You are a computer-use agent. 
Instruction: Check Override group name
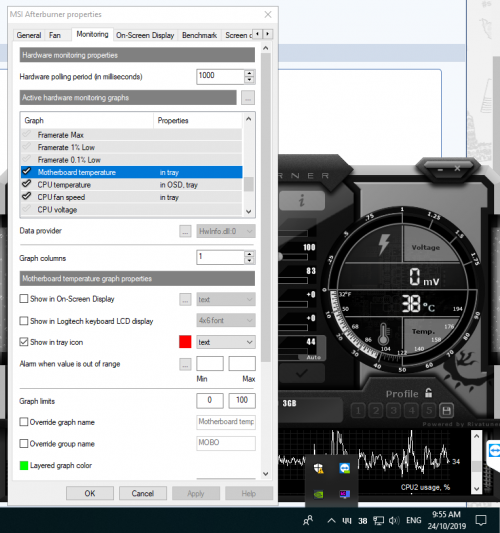tap(24, 443)
